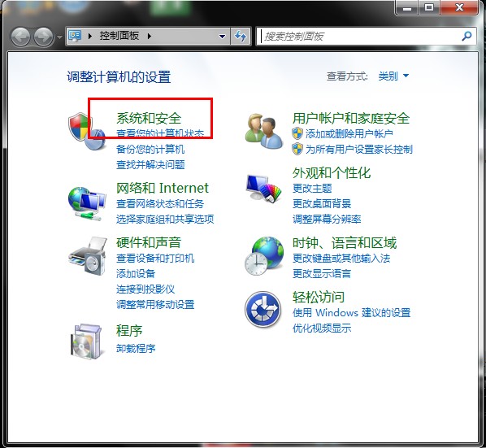Click 选择家庭组和共享选项 link
The height and width of the screenshot is (448, 486).
165,220
